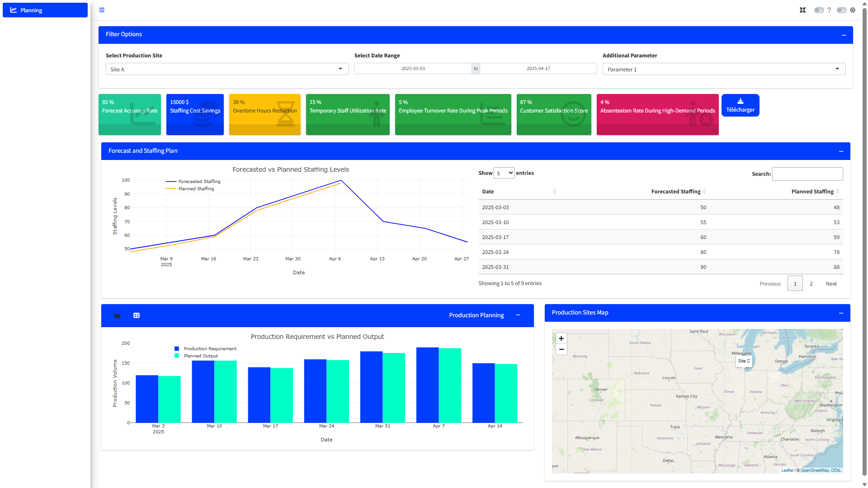Click the hamburger sidebar toggle icon

[102, 10]
